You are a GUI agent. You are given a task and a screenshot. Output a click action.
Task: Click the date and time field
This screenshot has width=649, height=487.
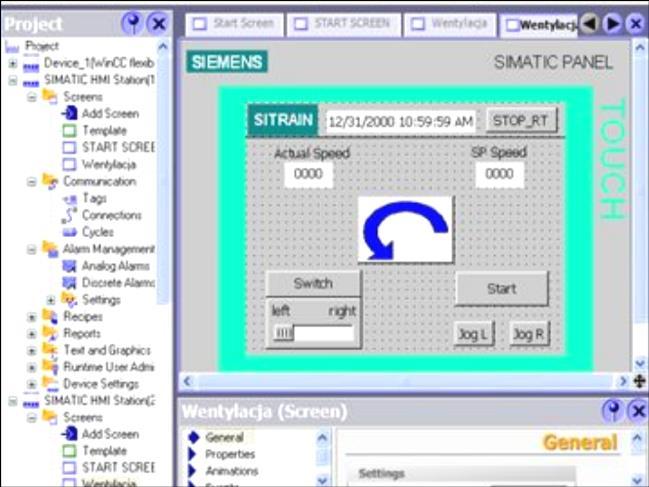pos(401,122)
